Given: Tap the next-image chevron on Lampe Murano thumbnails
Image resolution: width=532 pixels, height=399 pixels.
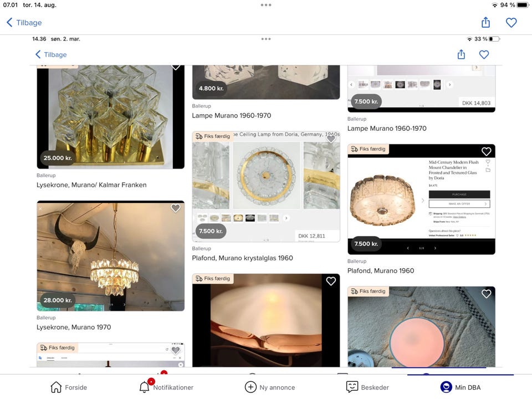Looking at the screenshot, I should [x=450, y=84].
